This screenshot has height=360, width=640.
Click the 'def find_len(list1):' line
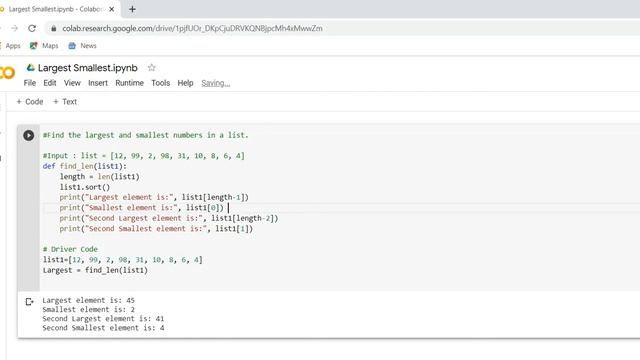85,166
